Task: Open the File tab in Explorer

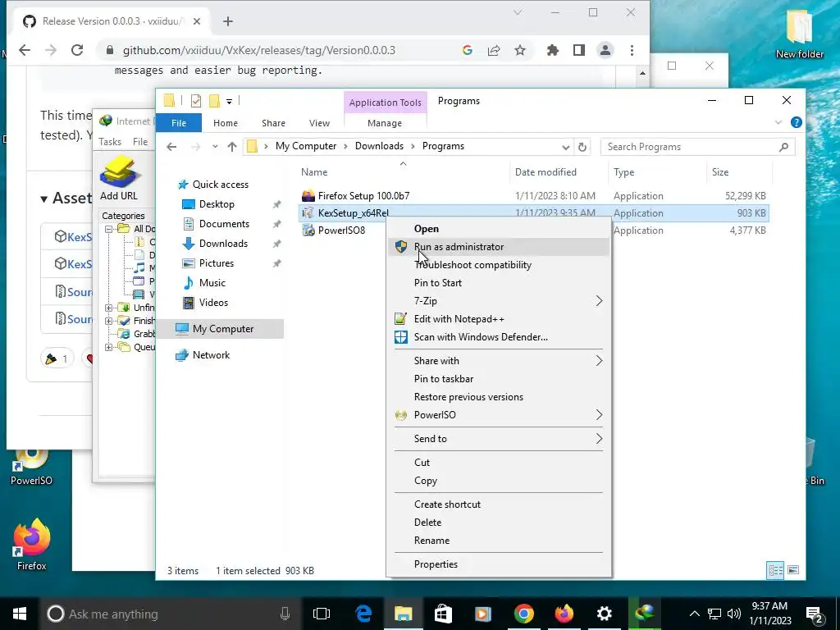Action: point(179,123)
